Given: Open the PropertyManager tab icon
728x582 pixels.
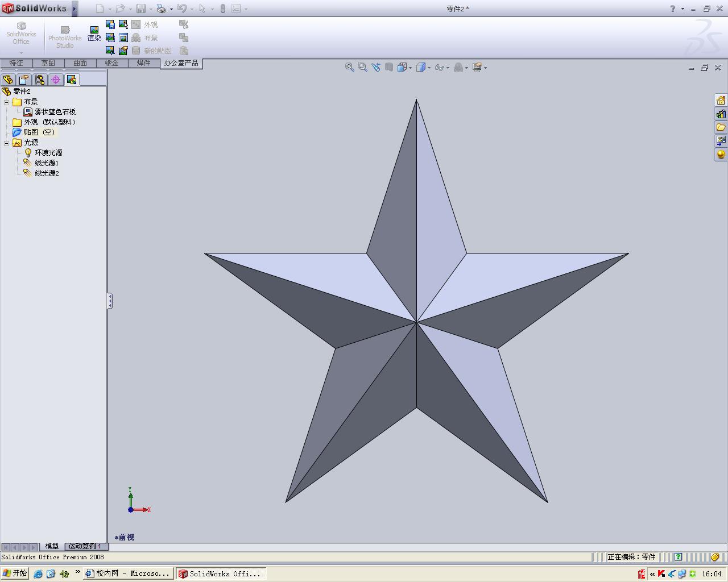Looking at the screenshot, I should pyautogui.click(x=24, y=80).
